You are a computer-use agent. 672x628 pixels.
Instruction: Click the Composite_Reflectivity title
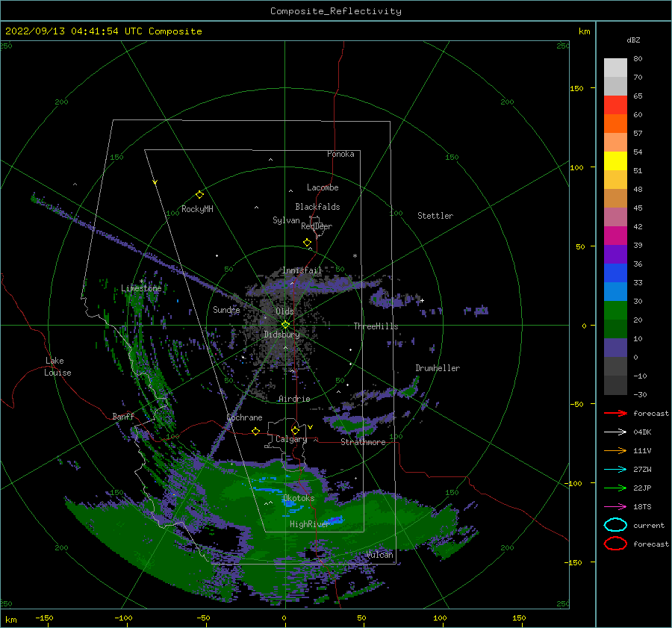point(336,11)
